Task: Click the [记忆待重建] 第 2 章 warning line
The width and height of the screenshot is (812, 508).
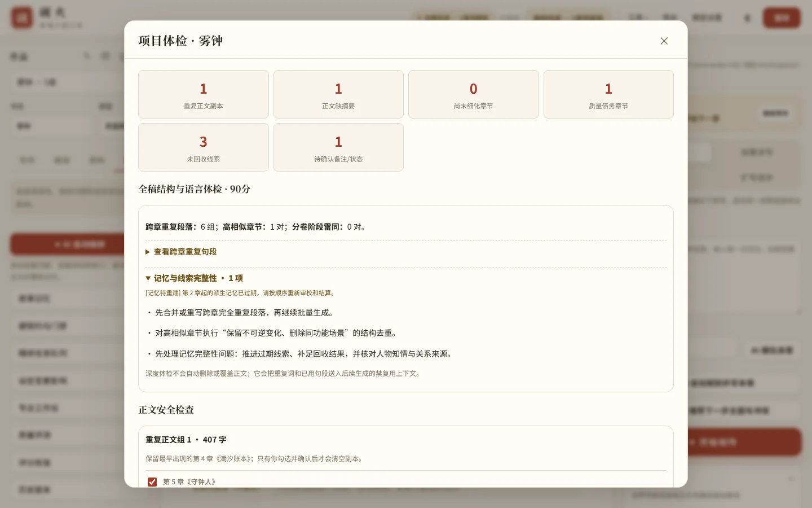Action: [x=241, y=293]
